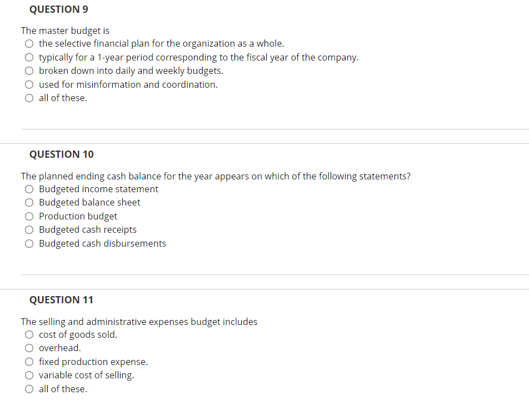
Task: Pick 'all of these' for Question 9
Action: pyautogui.click(x=29, y=98)
